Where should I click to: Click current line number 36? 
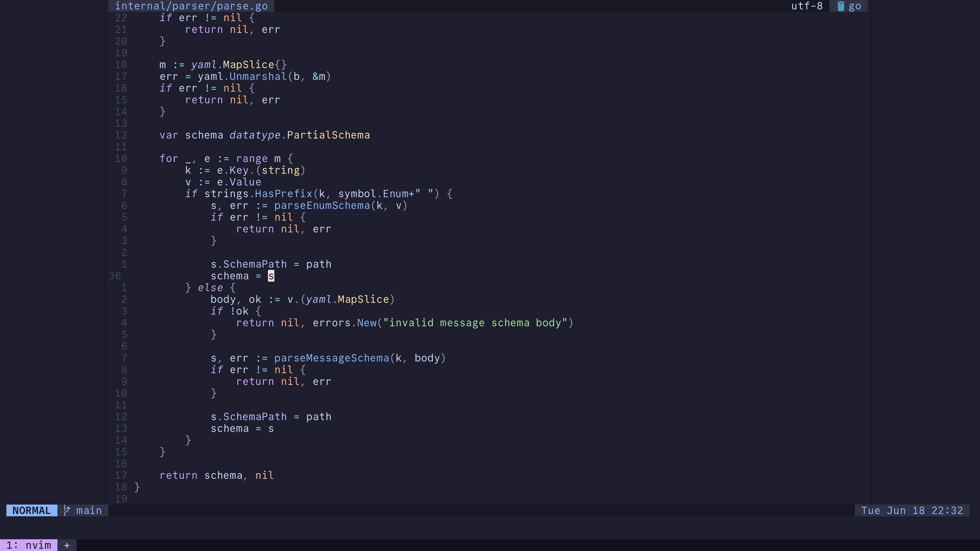point(115,276)
